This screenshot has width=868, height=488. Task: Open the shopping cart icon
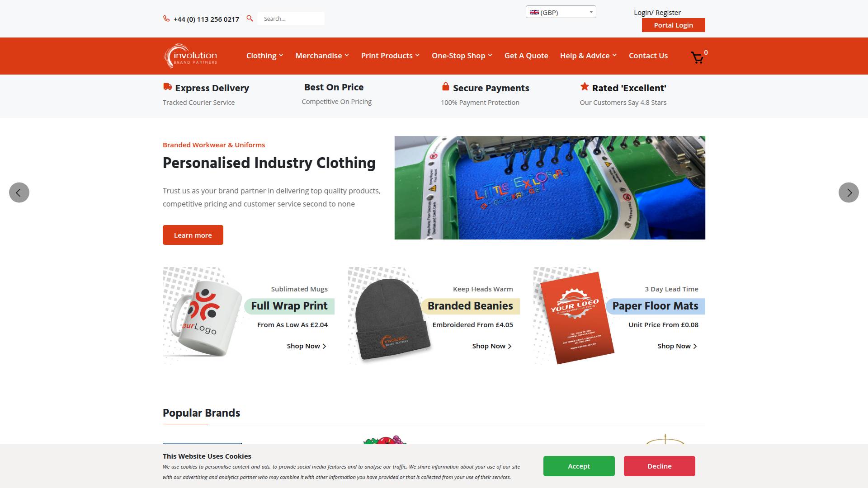[697, 57]
